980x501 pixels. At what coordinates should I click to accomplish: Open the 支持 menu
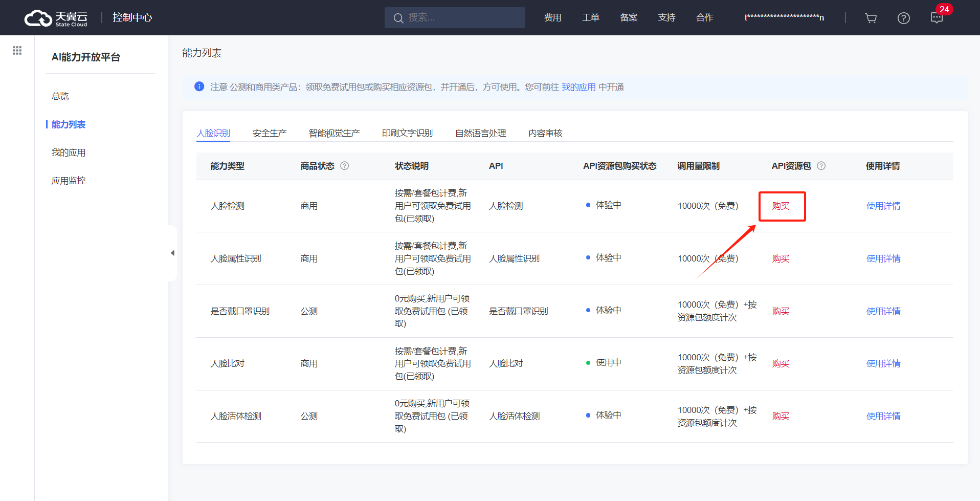(x=666, y=18)
